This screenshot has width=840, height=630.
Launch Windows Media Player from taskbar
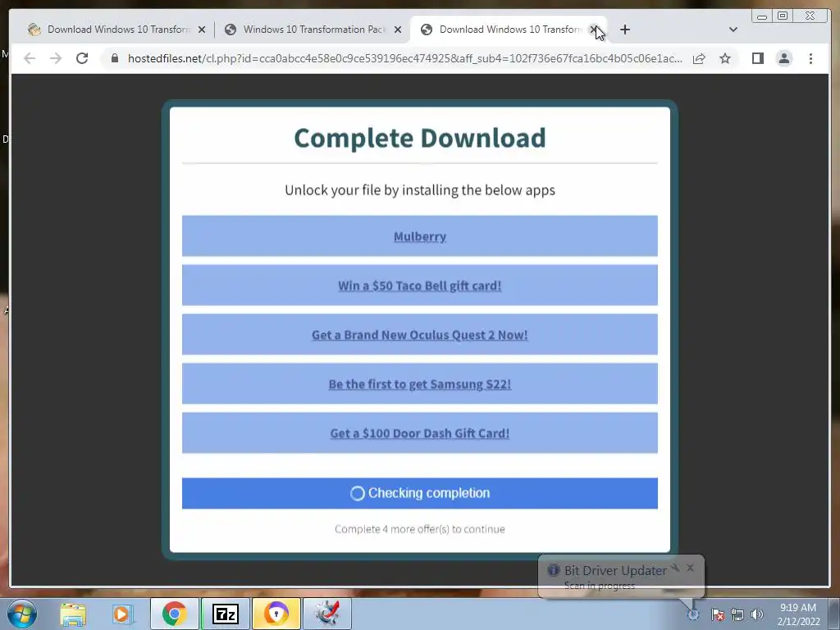121,614
